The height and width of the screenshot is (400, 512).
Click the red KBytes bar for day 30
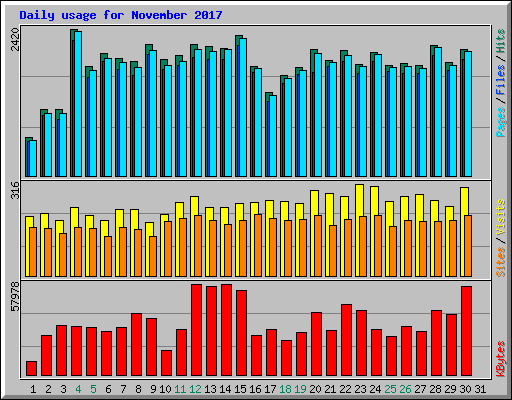(467, 331)
